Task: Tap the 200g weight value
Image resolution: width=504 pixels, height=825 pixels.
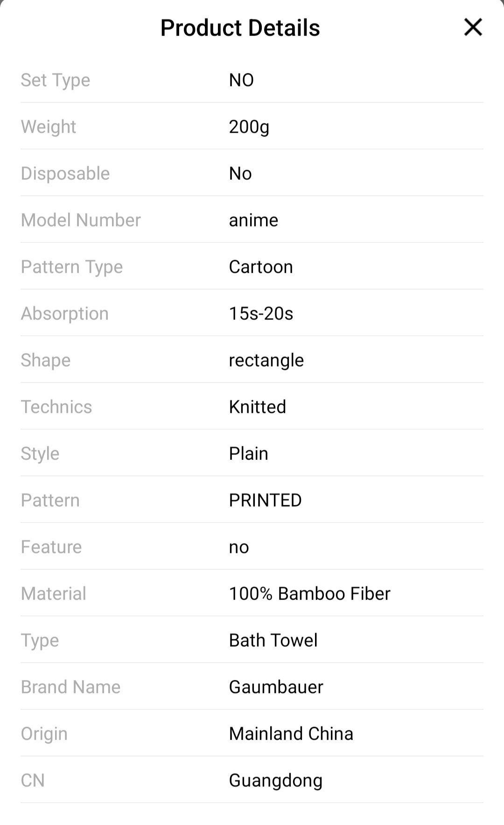Action: [x=249, y=127]
